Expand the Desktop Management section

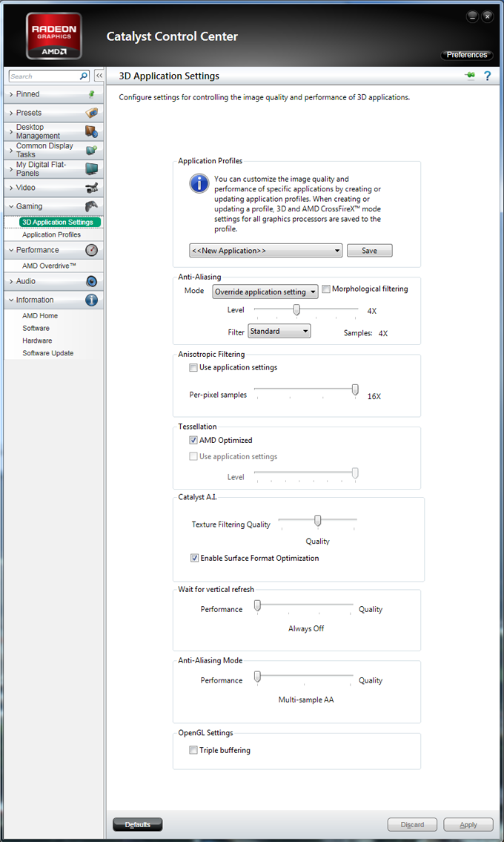tap(53, 131)
